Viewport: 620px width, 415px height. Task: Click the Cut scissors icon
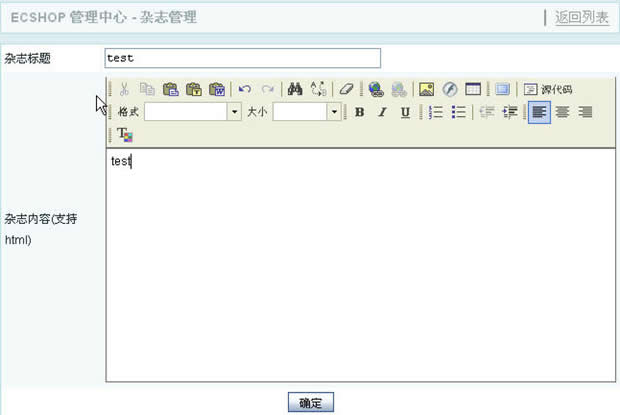coord(124,89)
